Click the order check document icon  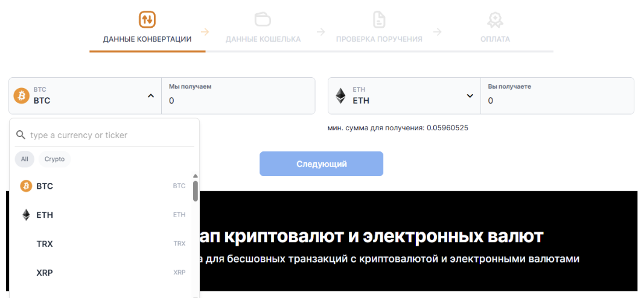click(379, 19)
